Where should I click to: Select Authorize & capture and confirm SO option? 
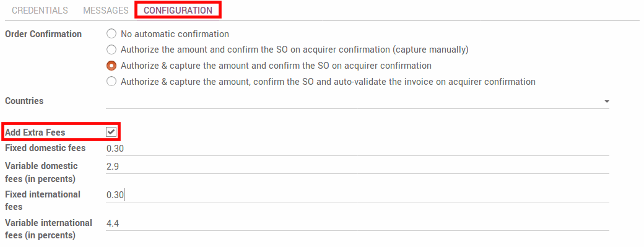111,66
